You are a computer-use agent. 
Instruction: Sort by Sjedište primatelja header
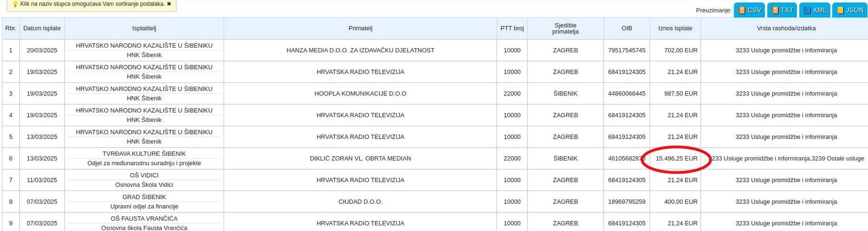565,29
